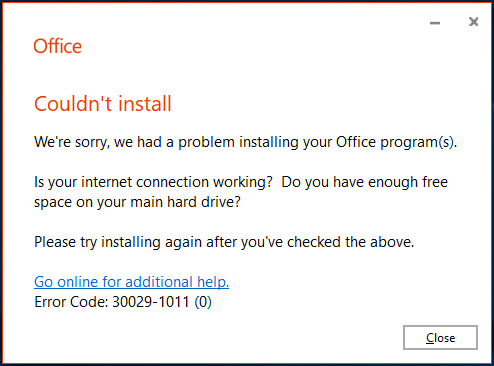Click 'space on your main hard drive?' line
Image resolution: width=494 pixels, height=366 pixels.
coord(137,202)
